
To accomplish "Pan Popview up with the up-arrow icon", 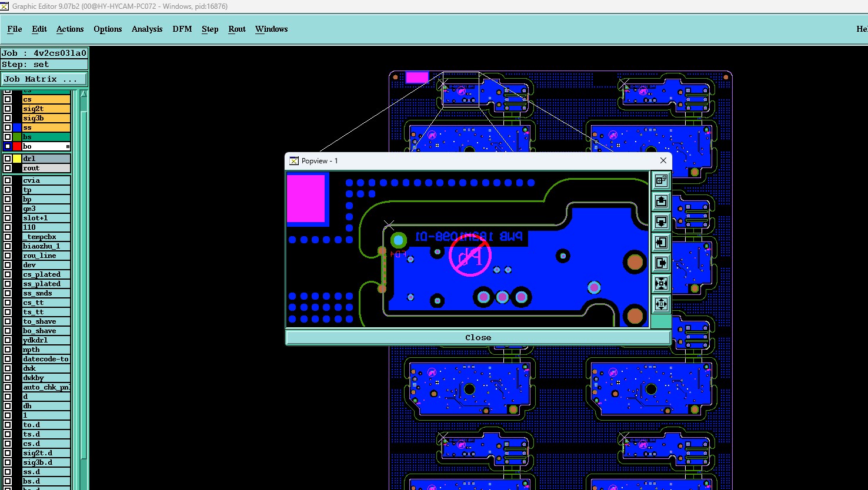I will point(661,202).
